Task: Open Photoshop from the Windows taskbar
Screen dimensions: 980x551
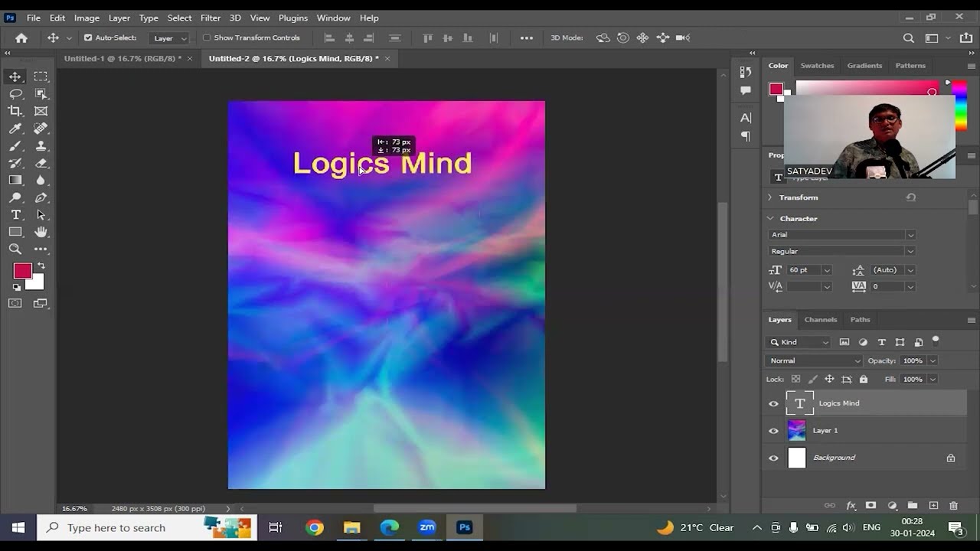Action: (x=464, y=527)
